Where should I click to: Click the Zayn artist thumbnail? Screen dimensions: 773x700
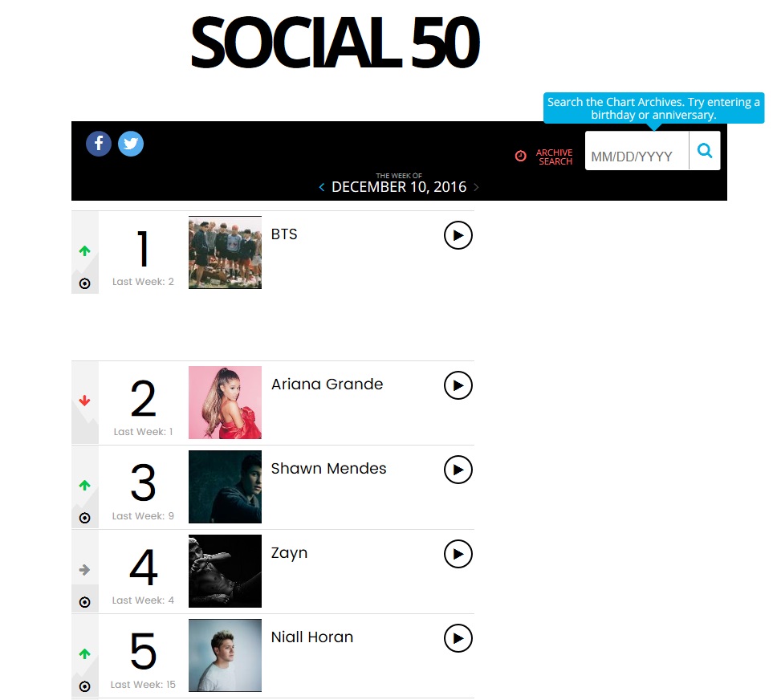(225, 571)
